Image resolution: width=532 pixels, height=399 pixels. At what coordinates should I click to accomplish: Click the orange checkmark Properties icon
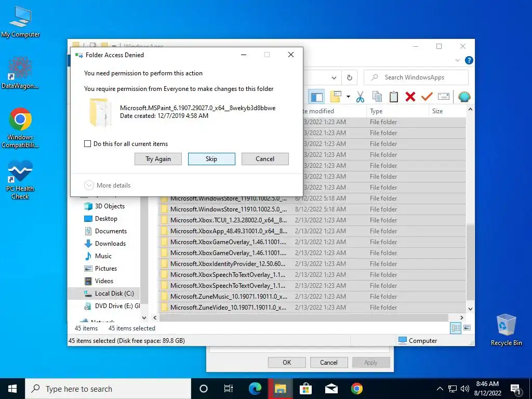pos(427,97)
